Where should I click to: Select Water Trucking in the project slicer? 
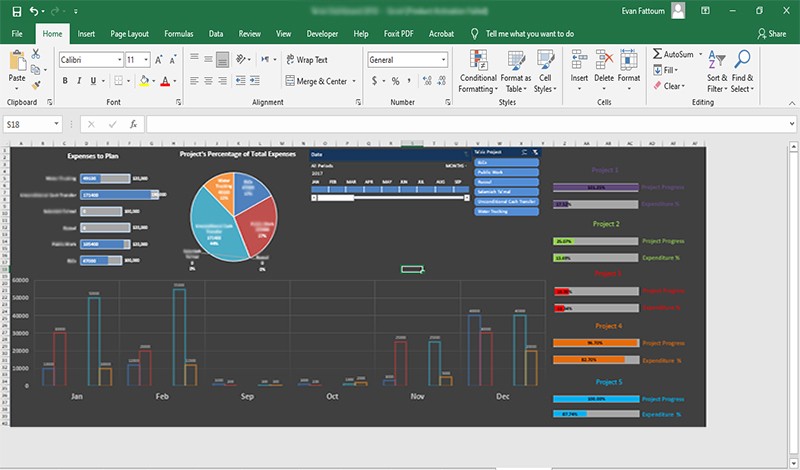click(505, 211)
